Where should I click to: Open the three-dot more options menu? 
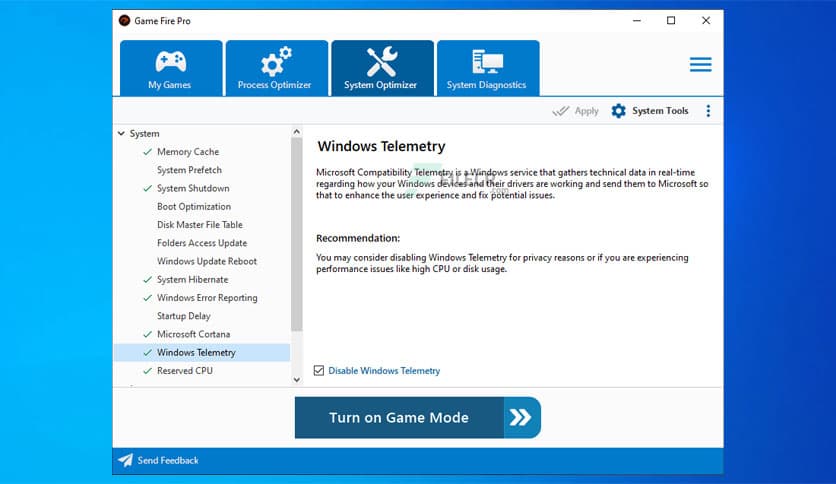tap(708, 111)
